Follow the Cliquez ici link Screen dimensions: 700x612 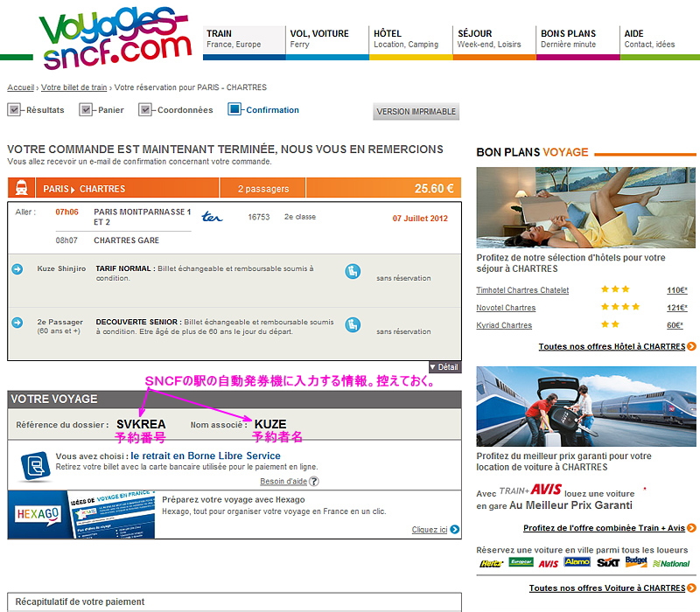click(x=430, y=530)
